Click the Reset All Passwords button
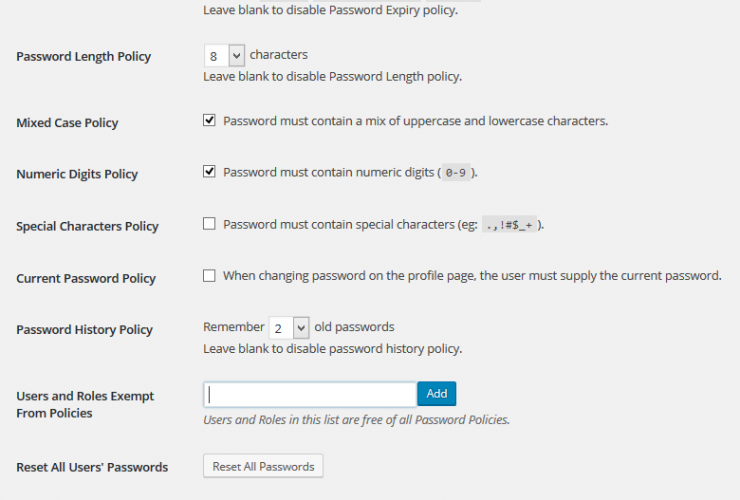The image size is (740, 500). [263, 466]
